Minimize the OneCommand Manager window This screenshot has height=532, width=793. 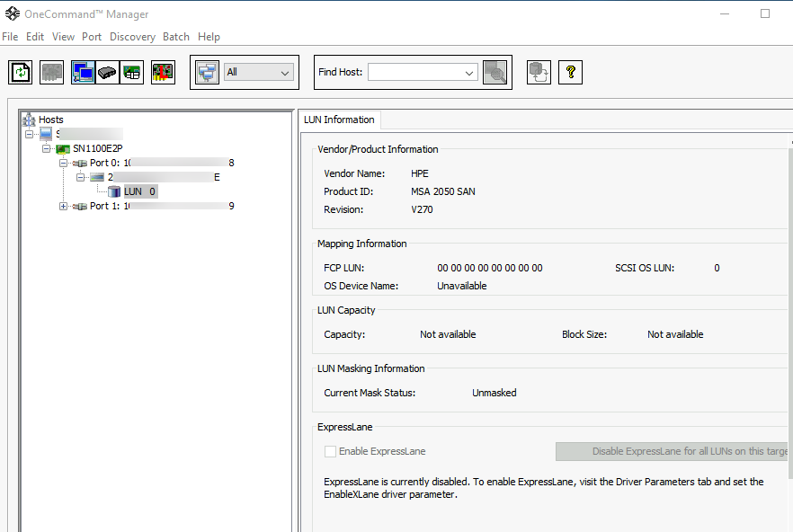click(725, 13)
